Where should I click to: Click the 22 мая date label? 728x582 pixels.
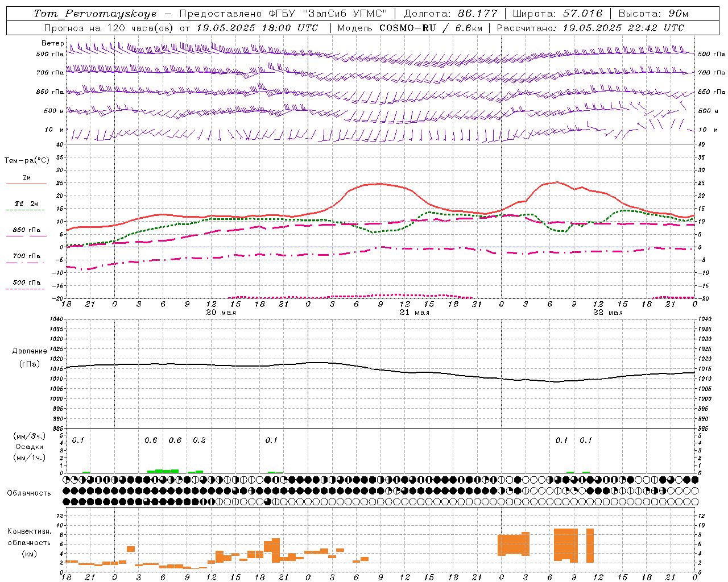pos(608,313)
